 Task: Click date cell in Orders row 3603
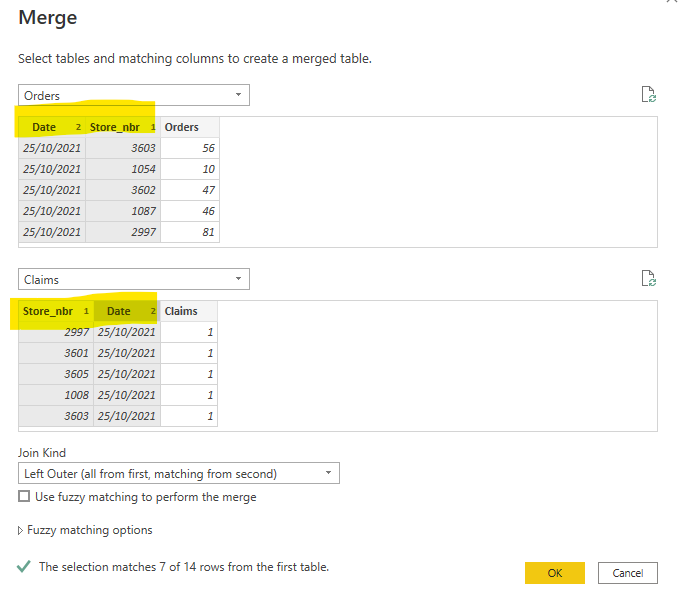(52, 148)
